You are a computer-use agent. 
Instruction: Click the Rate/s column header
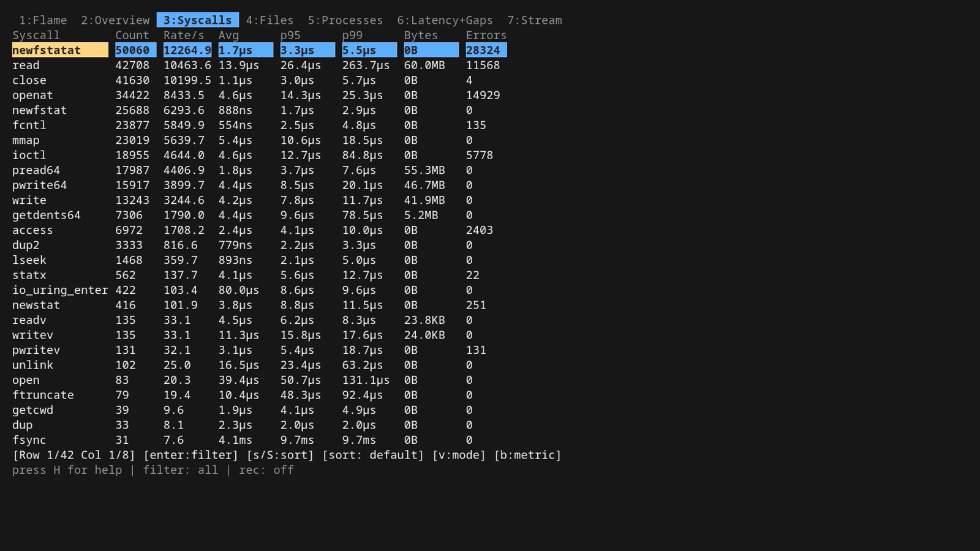coord(184,36)
